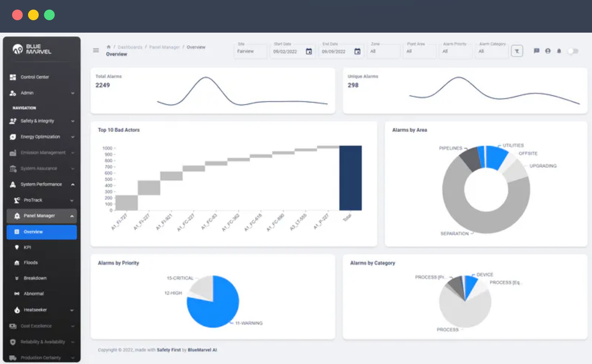Open the Alarm Priority dropdown
The width and height of the screenshot is (592, 364).
point(455,51)
